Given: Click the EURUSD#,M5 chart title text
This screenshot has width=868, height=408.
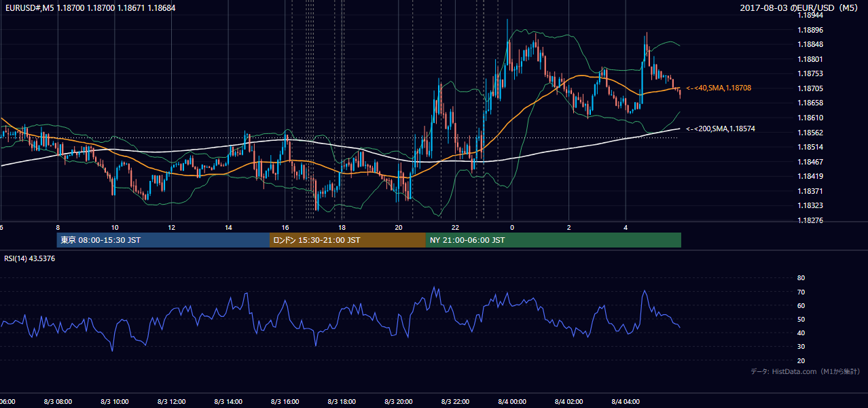Looking at the screenshot, I should [x=90, y=7].
